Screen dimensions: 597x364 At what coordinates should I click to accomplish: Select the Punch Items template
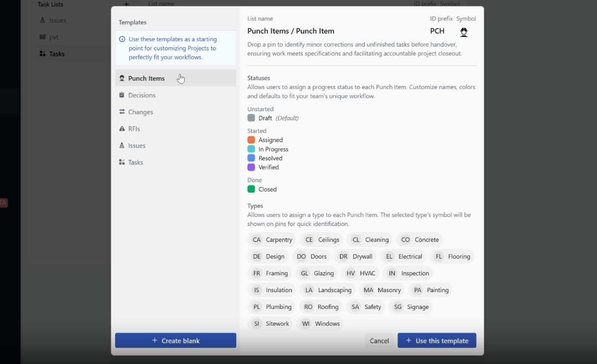(x=175, y=78)
